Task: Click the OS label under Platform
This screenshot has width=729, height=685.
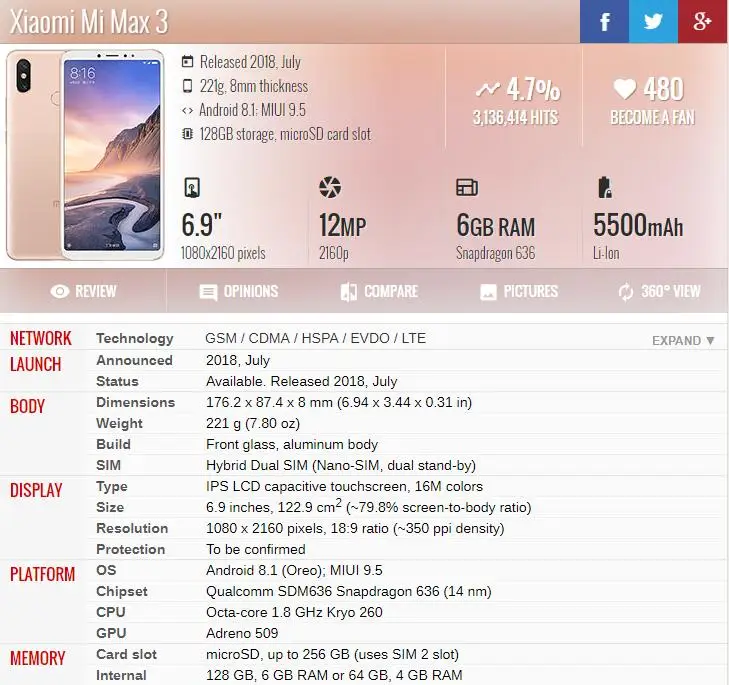Action: coord(106,571)
